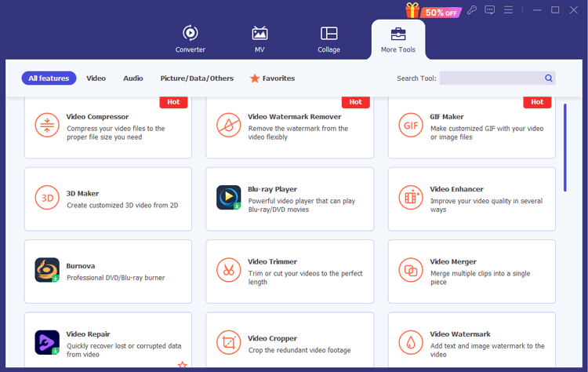Switch to the Collage tab

(x=328, y=39)
